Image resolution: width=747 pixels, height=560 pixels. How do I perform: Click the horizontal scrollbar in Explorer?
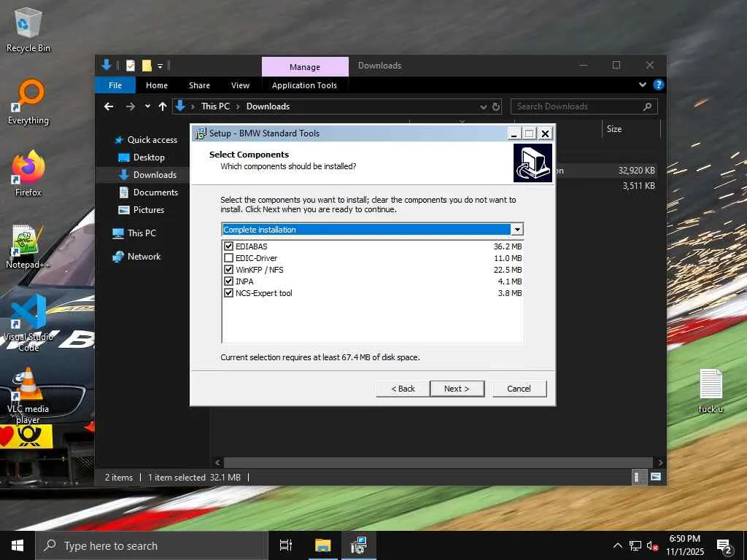point(438,462)
